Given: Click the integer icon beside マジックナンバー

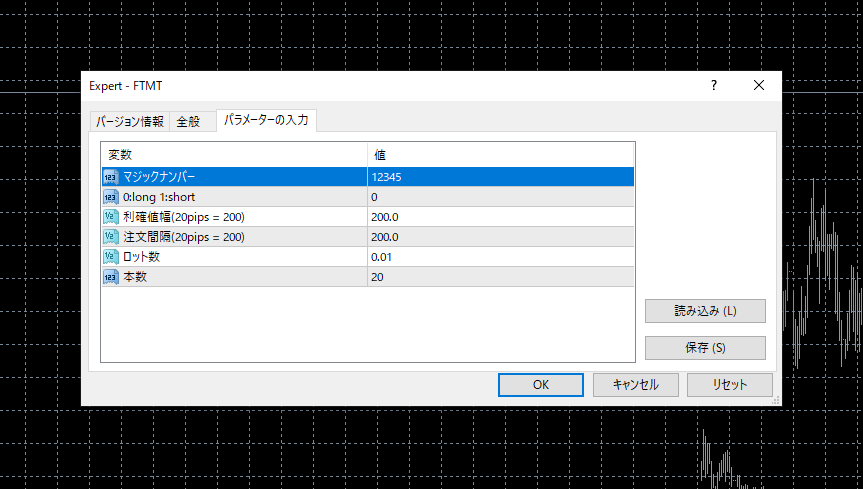Looking at the screenshot, I should tap(110, 177).
